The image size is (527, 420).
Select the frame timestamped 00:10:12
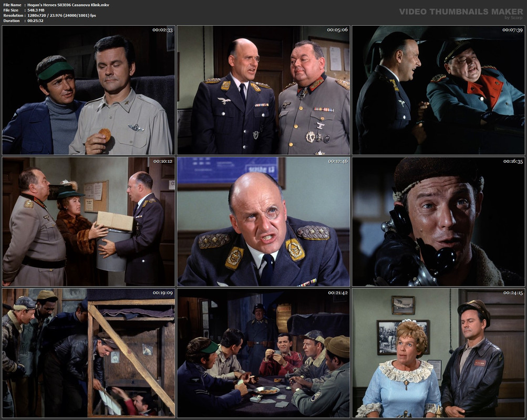[x=88, y=222]
